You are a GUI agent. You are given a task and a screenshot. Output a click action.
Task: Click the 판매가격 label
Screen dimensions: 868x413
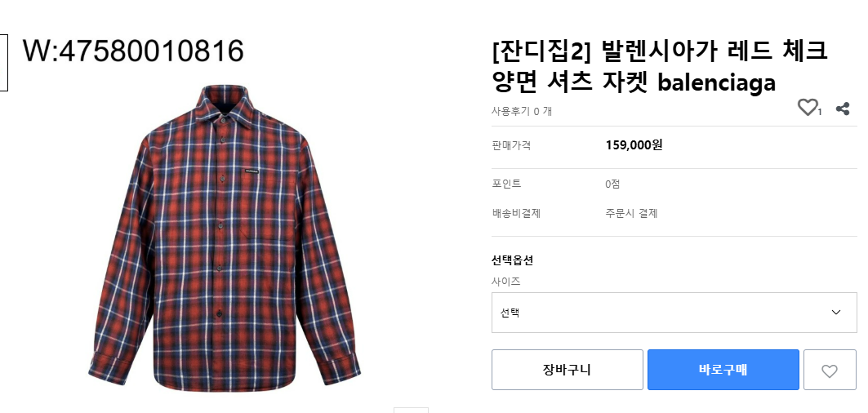[511, 145]
